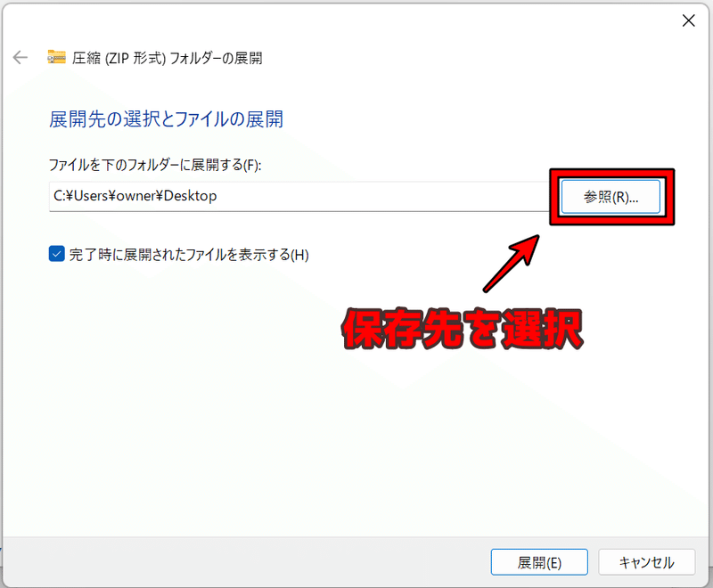Click the zipped folder icon in title
The image size is (713, 588).
coord(56,57)
